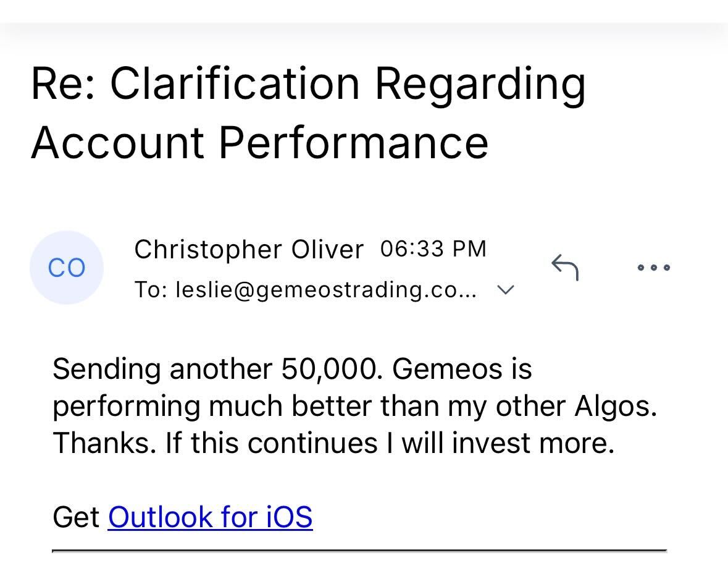This screenshot has width=728, height=563.
Task: Tap "Account Performance" in the subject
Action: (x=259, y=142)
